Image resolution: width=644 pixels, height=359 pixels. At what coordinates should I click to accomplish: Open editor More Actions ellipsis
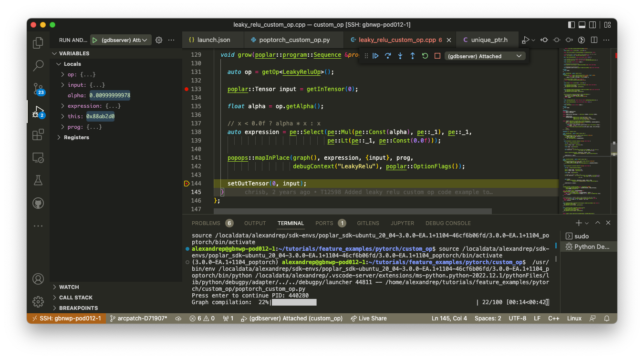point(607,40)
